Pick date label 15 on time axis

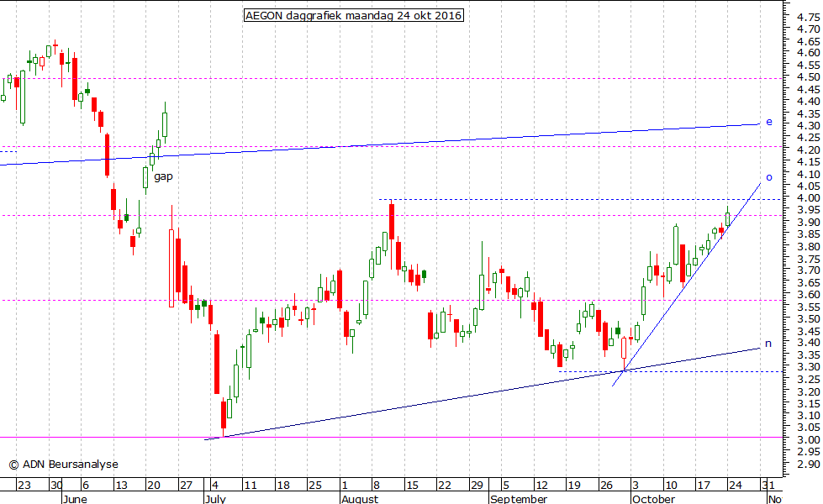412,486
